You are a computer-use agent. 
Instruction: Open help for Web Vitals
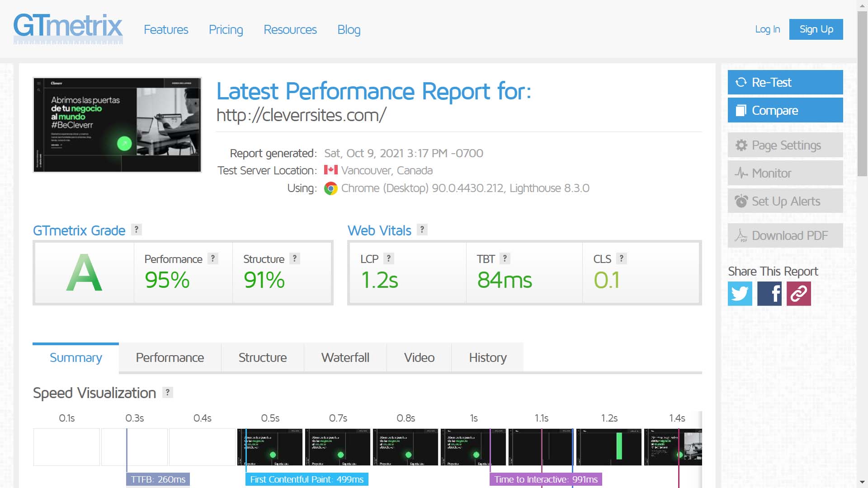tap(422, 230)
